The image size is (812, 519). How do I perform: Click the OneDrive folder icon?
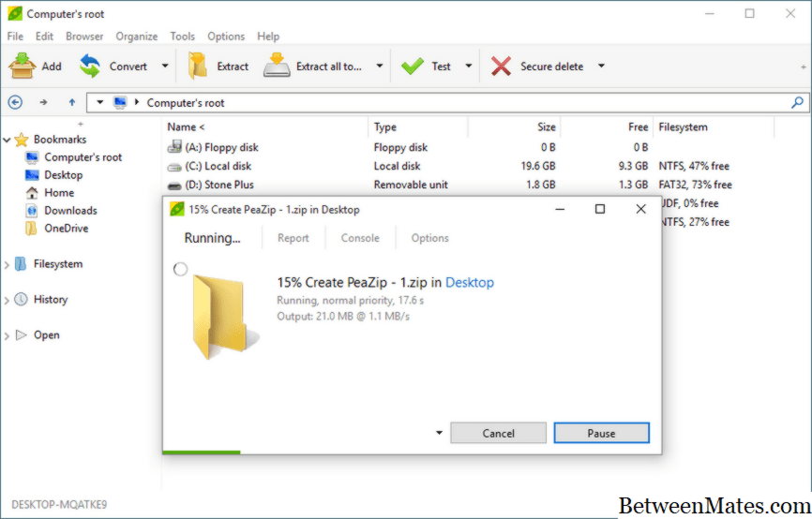tap(31, 229)
